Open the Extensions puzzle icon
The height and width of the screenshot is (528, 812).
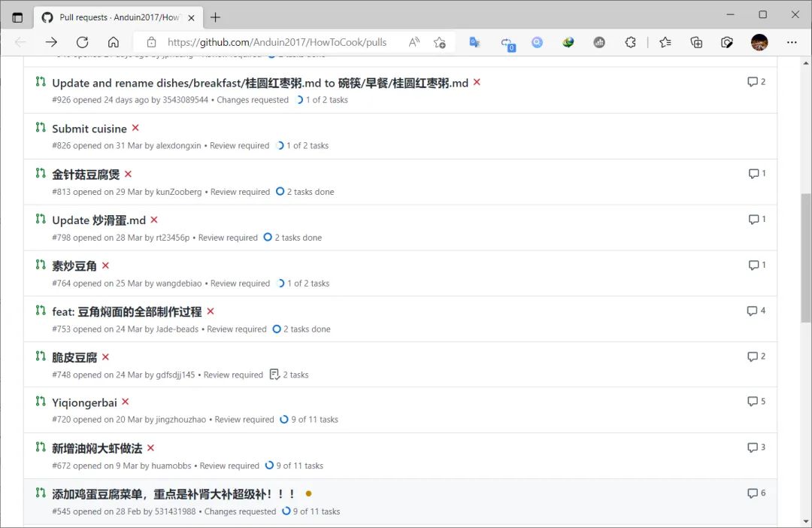pos(630,42)
